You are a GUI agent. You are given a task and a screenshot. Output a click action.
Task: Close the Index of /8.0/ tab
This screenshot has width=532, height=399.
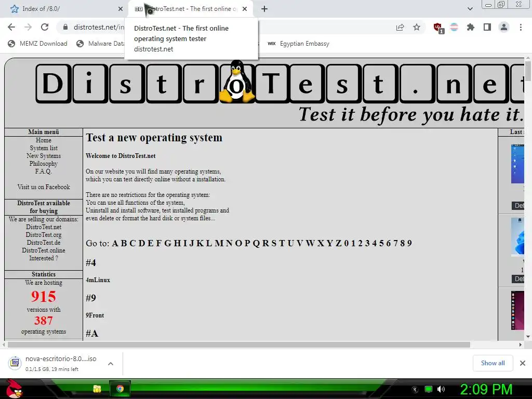tap(121, 9)
